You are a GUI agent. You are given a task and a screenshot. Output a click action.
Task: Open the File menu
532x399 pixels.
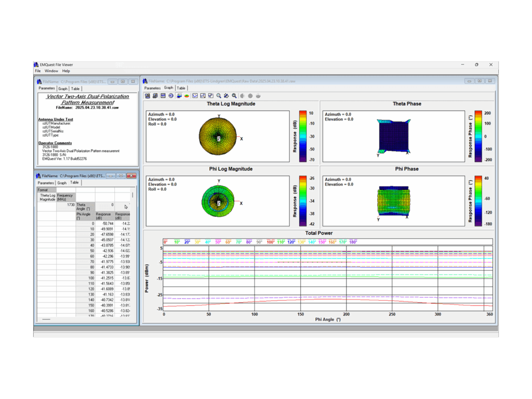tap(37, 71)
